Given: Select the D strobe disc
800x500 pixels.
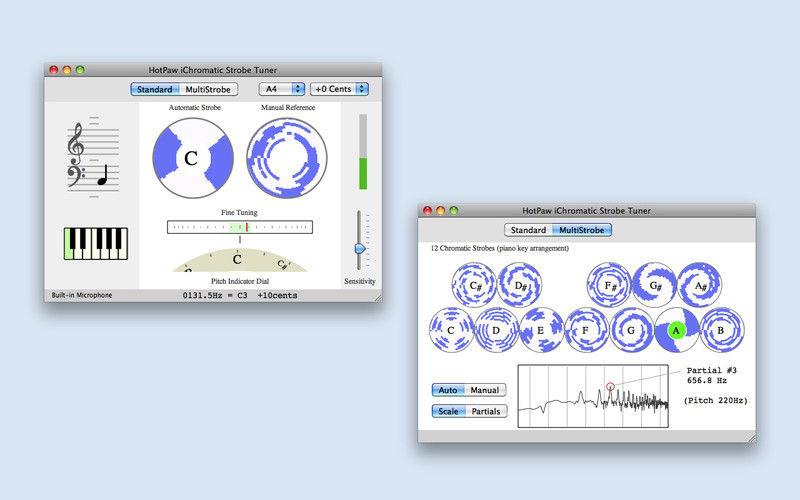Looking at the screenshot, I should [x=496, y=330].
